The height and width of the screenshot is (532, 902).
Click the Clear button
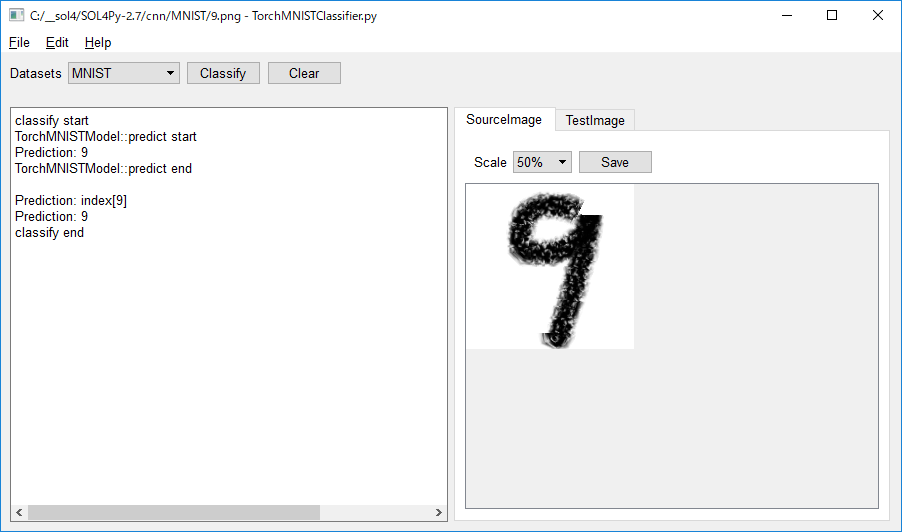click(304, 73)
